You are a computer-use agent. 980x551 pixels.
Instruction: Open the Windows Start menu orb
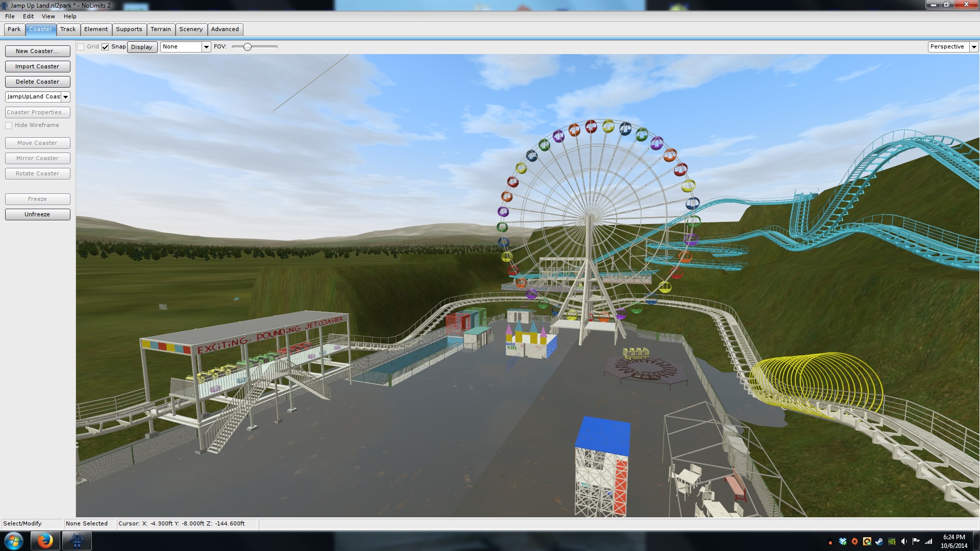point(14,541)
